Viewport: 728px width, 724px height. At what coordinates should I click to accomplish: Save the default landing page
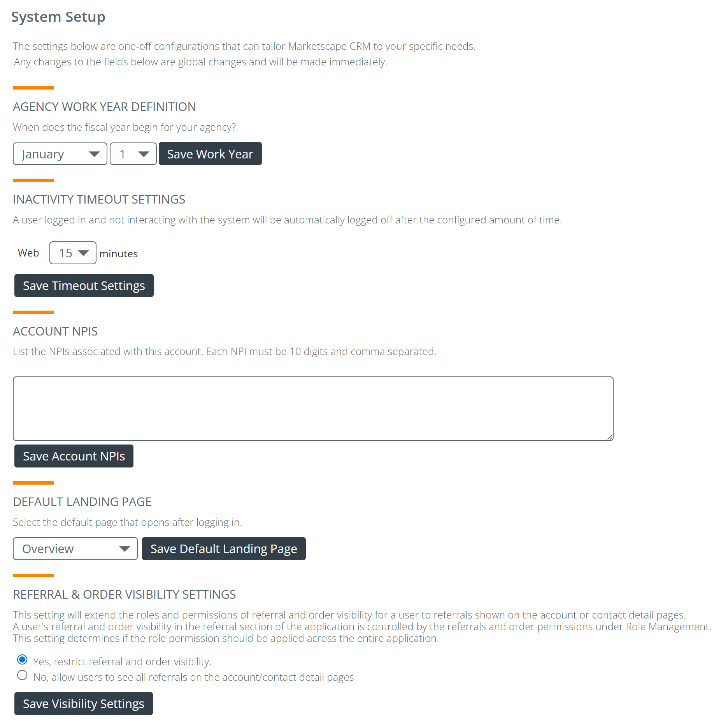click(224, 549)
